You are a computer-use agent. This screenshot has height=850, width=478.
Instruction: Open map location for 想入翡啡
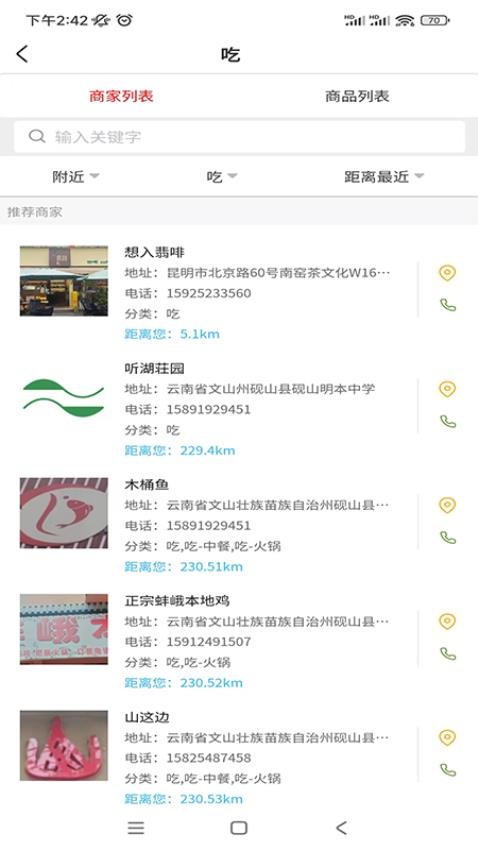[447, 273]
